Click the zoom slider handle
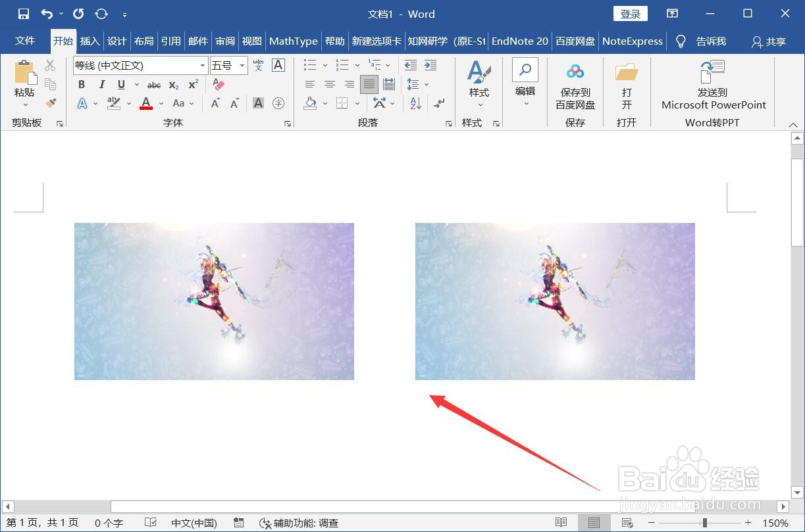This screenshot has width=805, height=532. click(x=704, y=523)
